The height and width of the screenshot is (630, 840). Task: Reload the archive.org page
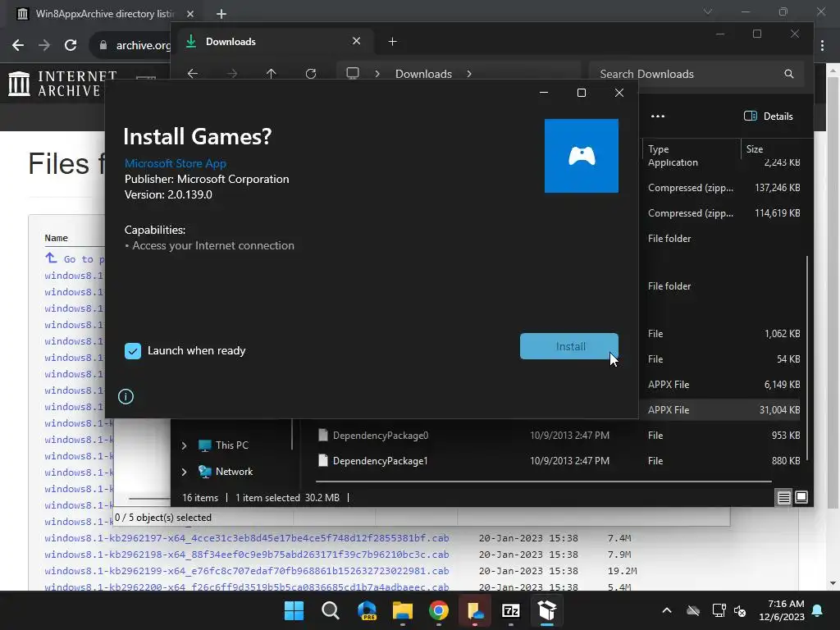[x=71, y=45]
